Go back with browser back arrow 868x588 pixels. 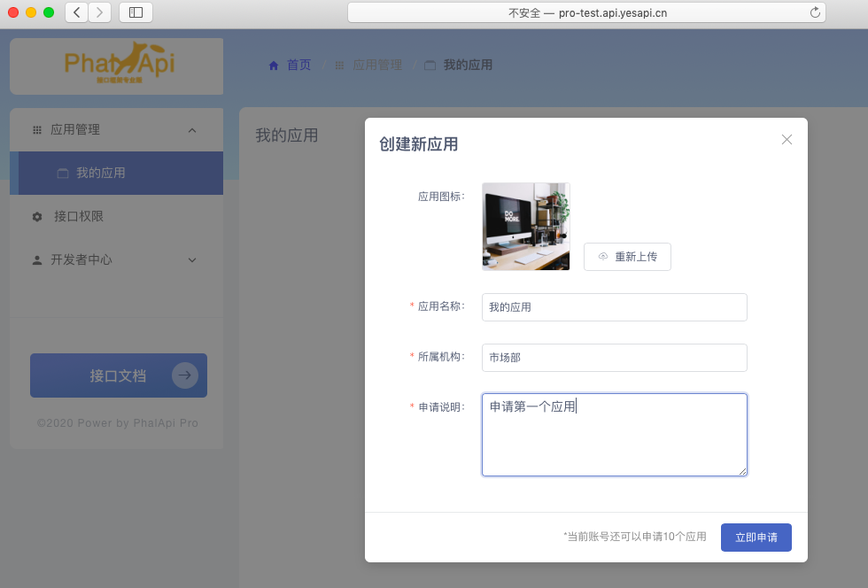(77, 12)
